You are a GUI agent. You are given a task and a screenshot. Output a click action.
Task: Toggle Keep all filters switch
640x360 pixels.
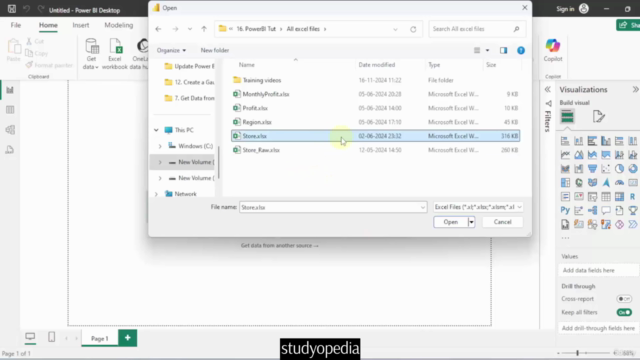click(x=624, y=312)
